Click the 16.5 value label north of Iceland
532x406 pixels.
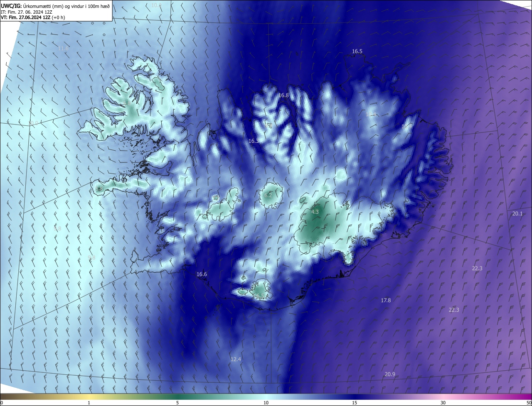click(x=357, y=51)
